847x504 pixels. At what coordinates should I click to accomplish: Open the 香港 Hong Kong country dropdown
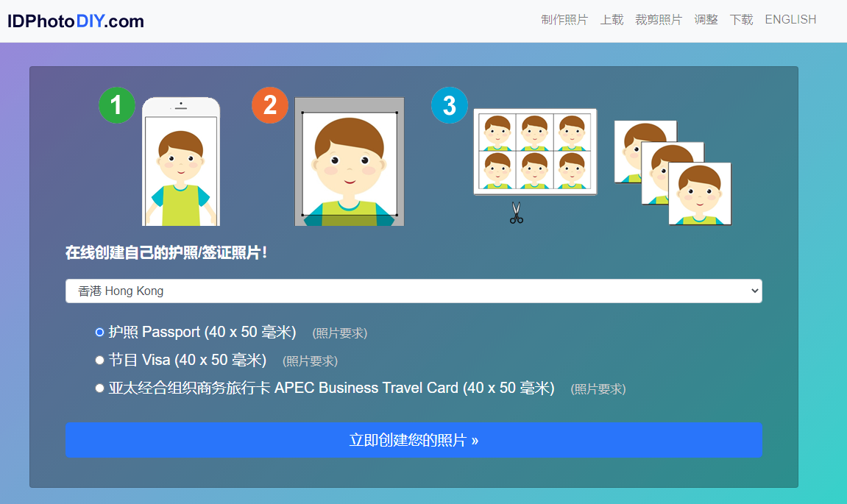414,291
